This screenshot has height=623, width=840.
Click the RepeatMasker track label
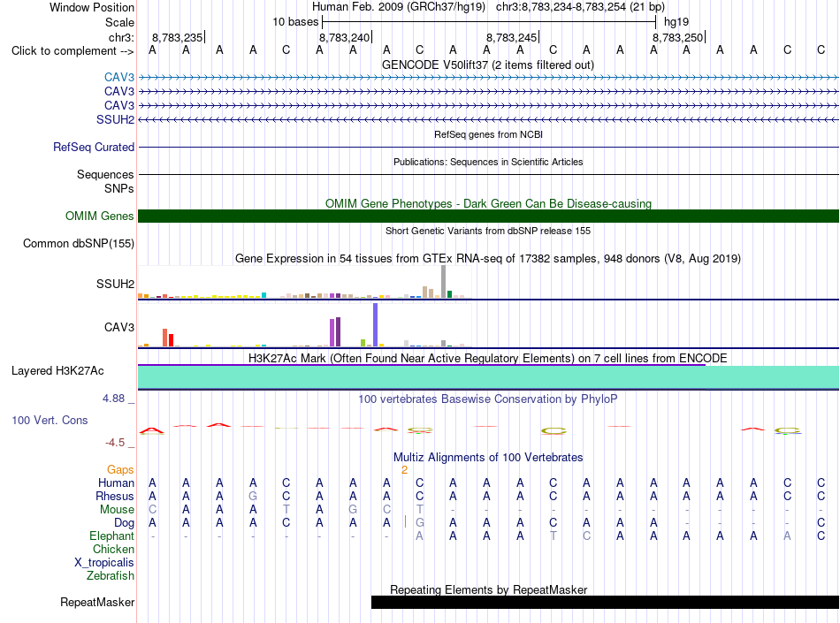click(97, 602)
